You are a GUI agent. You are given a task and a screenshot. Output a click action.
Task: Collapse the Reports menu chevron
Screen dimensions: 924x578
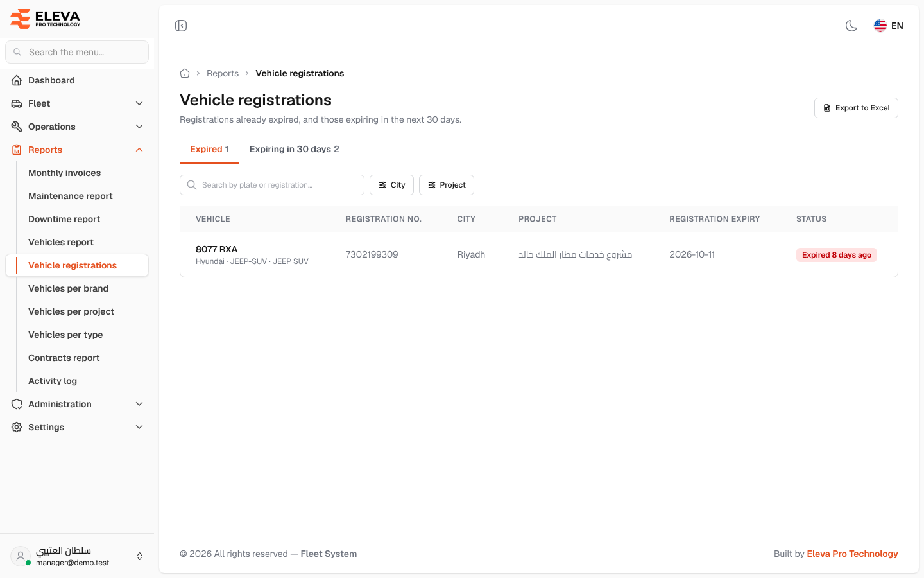[x=139, y=150]
